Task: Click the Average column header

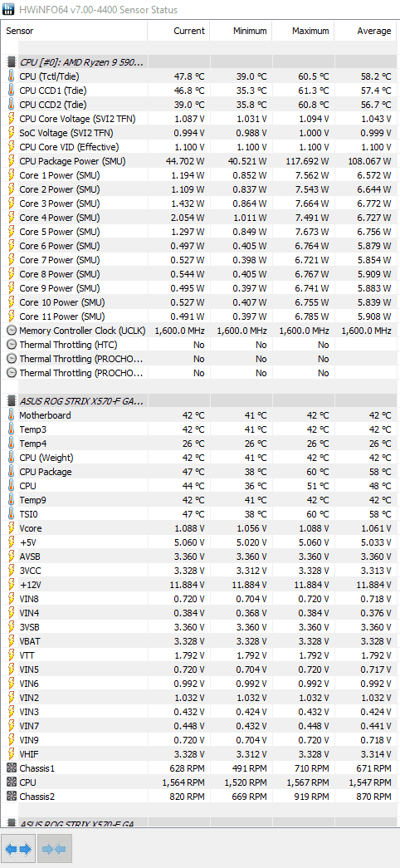Action: pos(366,31)
